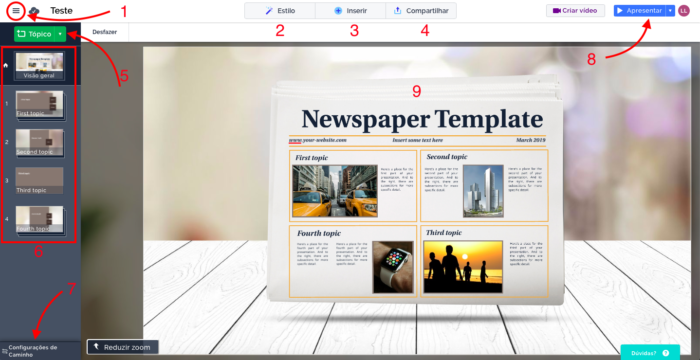Open the LL user avatar menu
Image resolution: width=700 pixels, height=360 pixels.
(x=683, y=11)
